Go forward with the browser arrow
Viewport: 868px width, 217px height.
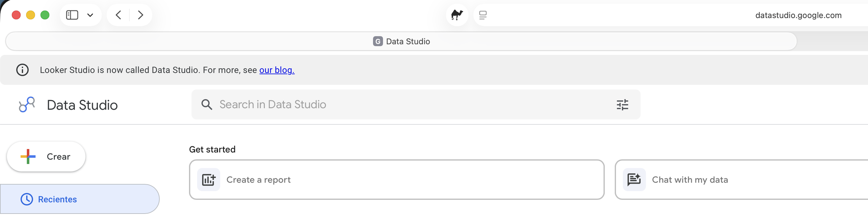141,15
